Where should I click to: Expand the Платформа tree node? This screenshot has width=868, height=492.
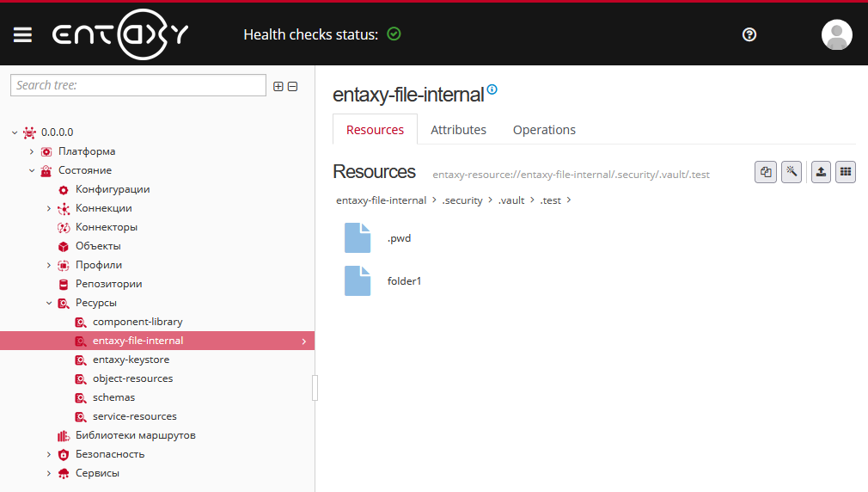(32, 151)
